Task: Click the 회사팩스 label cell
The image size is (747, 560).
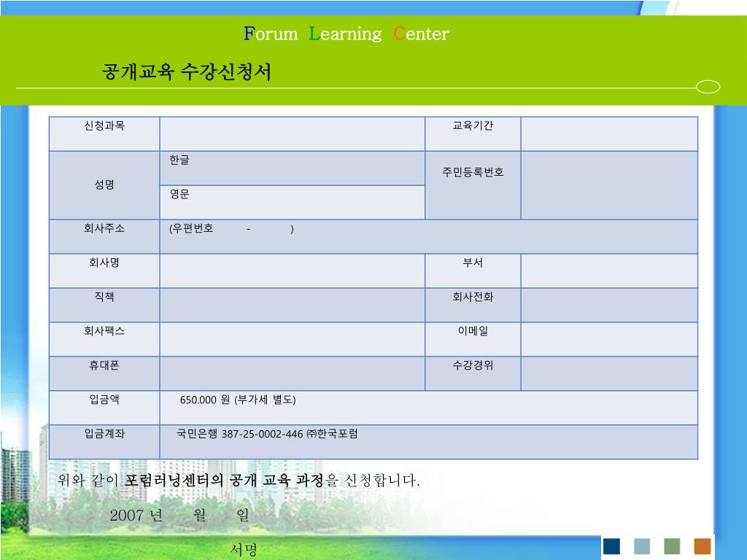Action: coord(104,340)
